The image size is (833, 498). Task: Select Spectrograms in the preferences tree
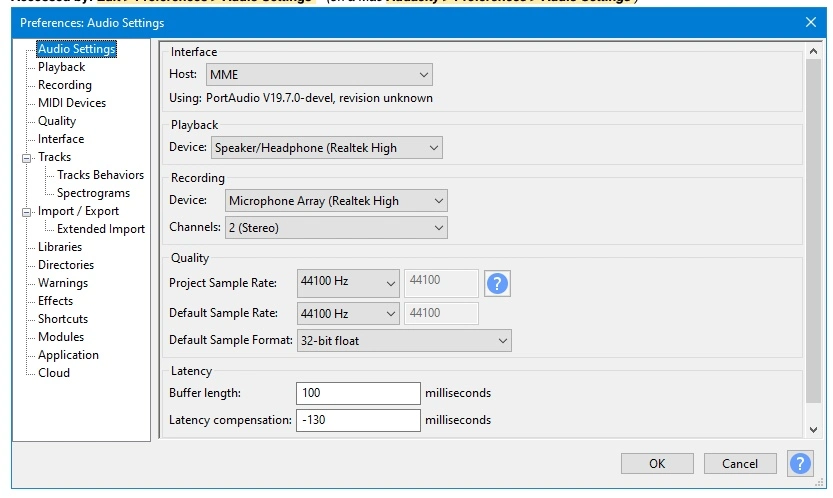tap(93, 193)
